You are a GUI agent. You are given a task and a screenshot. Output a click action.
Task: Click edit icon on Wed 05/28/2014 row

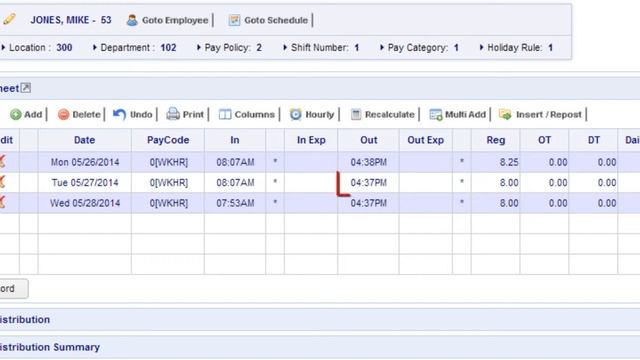(2, 202)
